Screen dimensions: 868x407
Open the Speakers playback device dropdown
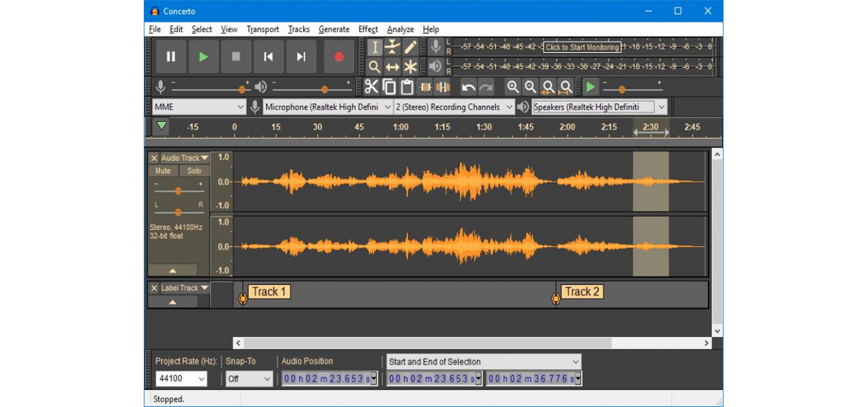pyautogui.click(x=599, y=107)
